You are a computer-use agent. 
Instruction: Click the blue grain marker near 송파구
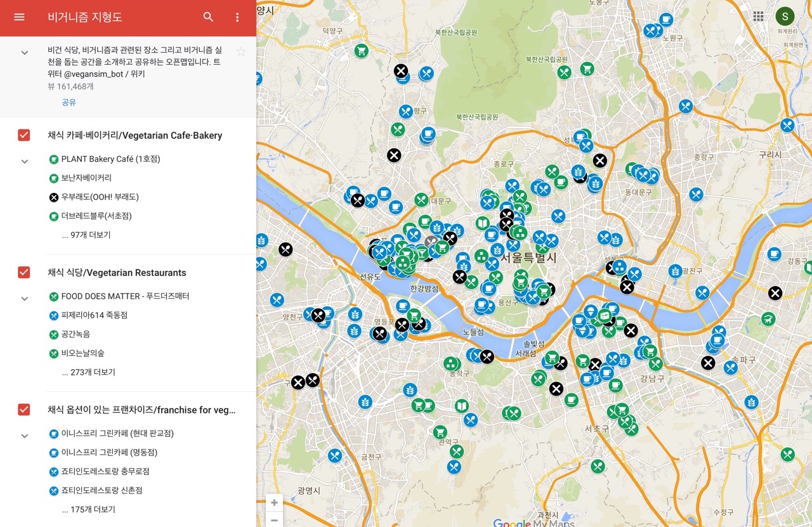pos(751,402)
